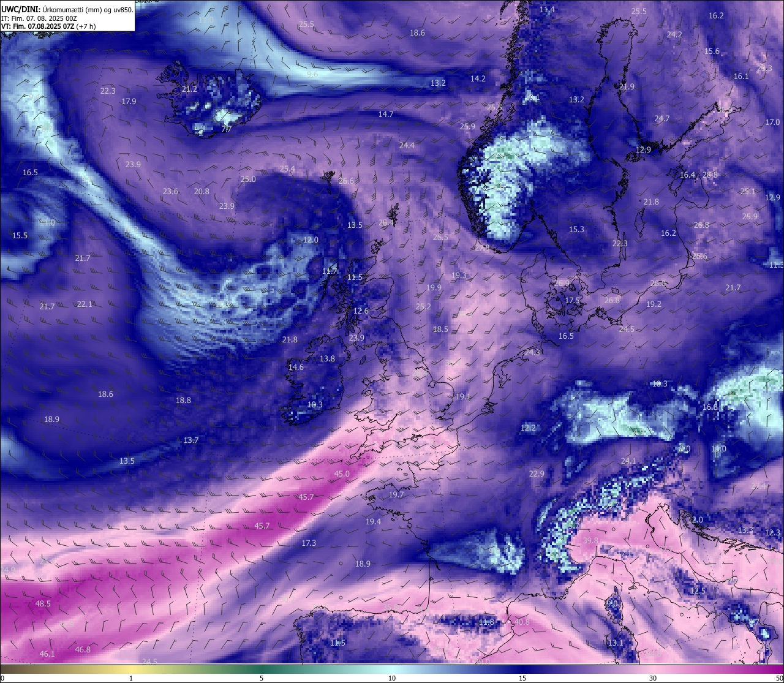Select the 45.0 value on the map
The height and width of the screenshot is (683, 784).
[342, 474]
